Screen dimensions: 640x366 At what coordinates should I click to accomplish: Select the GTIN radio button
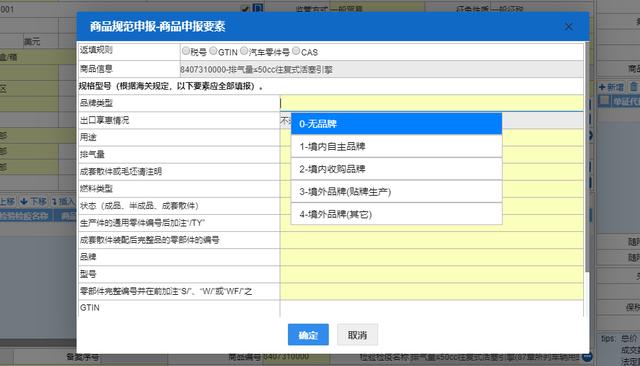click(x=213, y=51)
